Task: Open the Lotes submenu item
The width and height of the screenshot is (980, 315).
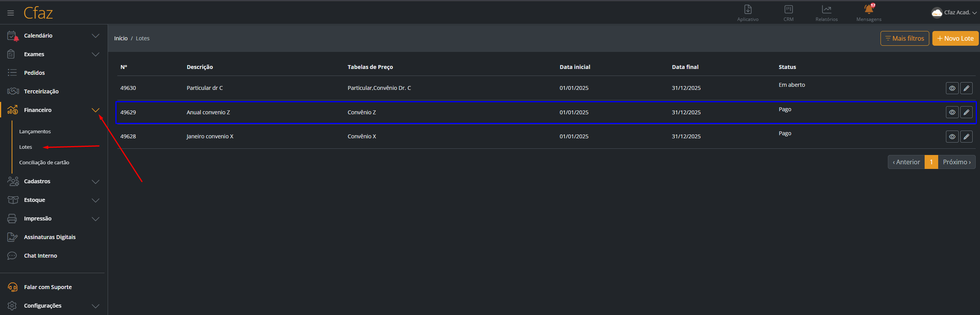Action: pyautogui.click(x=26, y=147)
